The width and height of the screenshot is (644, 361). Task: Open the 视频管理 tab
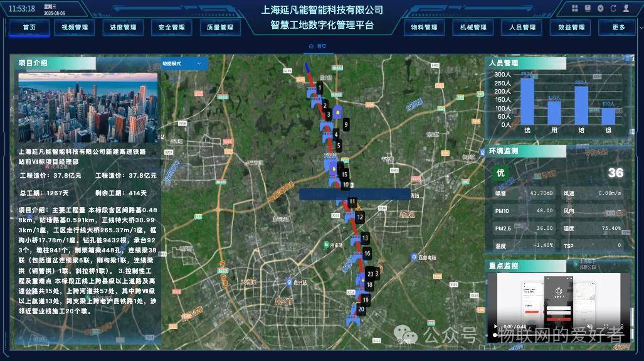[75, 27]
